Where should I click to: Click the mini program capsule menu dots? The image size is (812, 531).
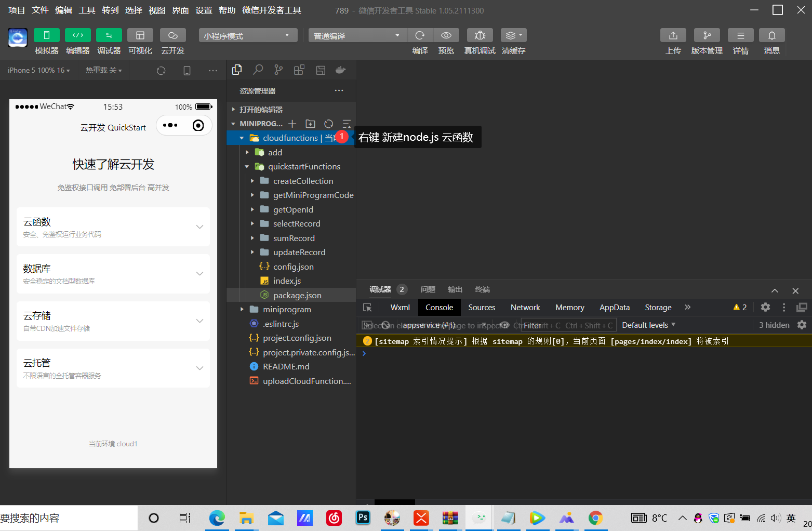170,125
